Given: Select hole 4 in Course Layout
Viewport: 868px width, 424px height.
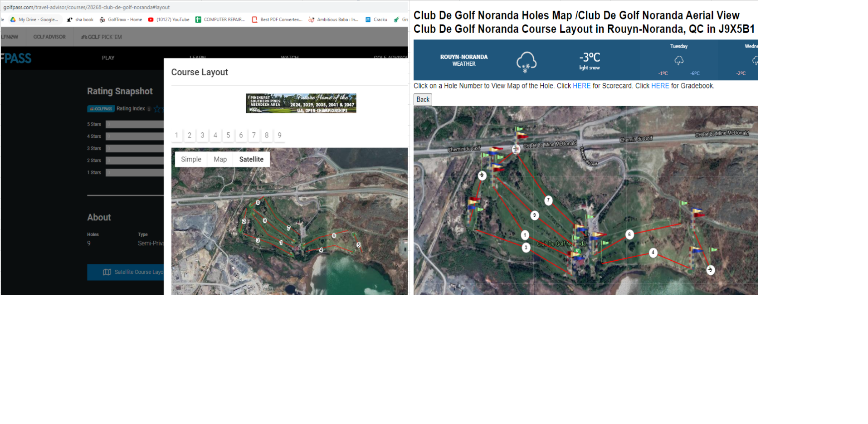Looking at the screenshot, I should pyautogui.click(x=215, y=135).
